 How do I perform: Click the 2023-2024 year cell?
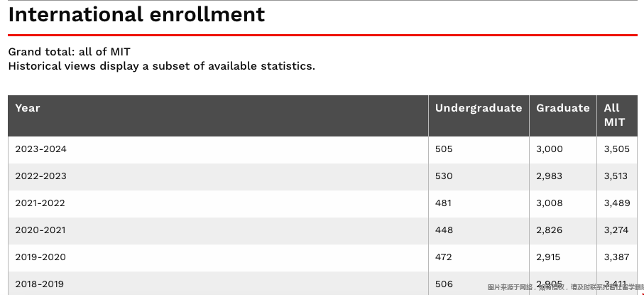pos(40,149)
